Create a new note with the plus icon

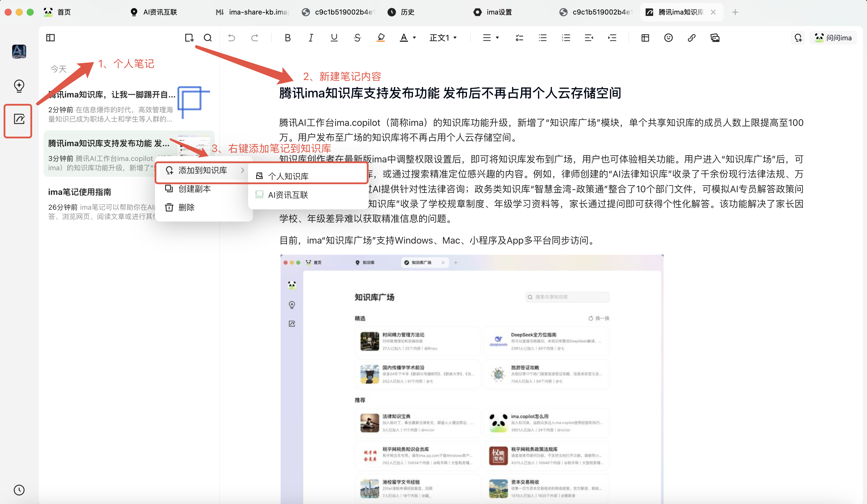pos(189,38)
